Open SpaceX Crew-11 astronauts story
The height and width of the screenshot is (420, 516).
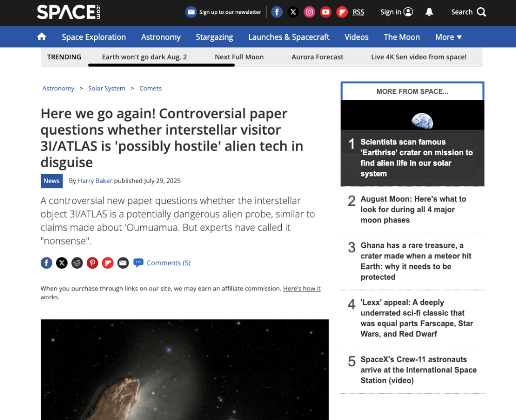pyautogui.click(x=418, y=369)
